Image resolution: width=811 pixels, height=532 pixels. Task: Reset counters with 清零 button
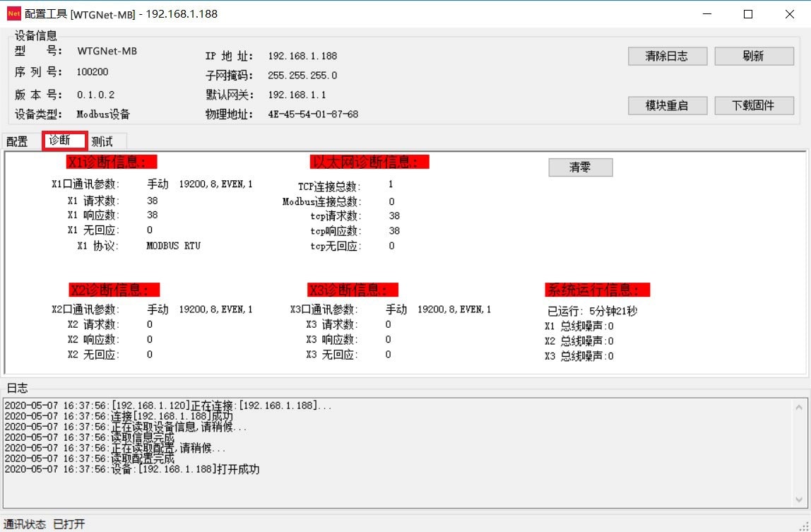pyautogui.click(x=580, y=167)
